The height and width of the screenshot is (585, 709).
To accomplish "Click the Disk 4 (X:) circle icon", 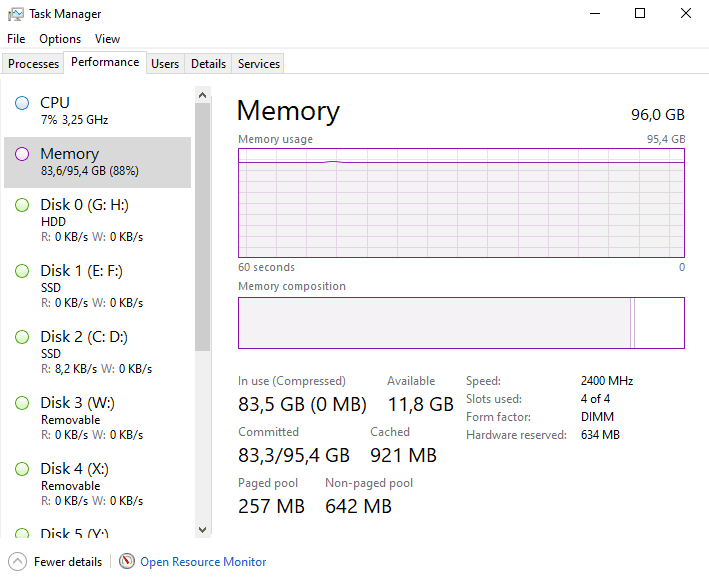I will pyautogui.click(x=22, y=469).
